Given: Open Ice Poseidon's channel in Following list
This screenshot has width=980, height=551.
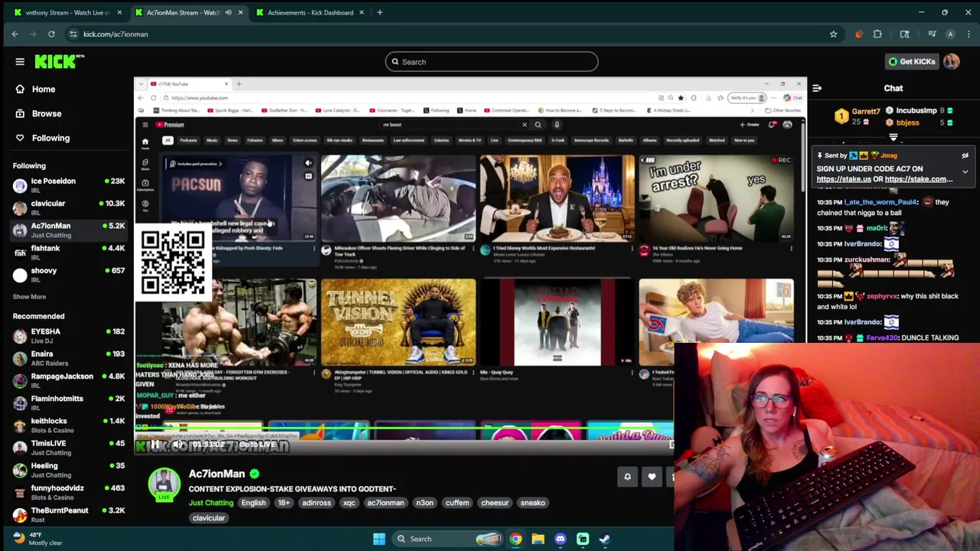Looking at the screenshot, I should (68, 185).
